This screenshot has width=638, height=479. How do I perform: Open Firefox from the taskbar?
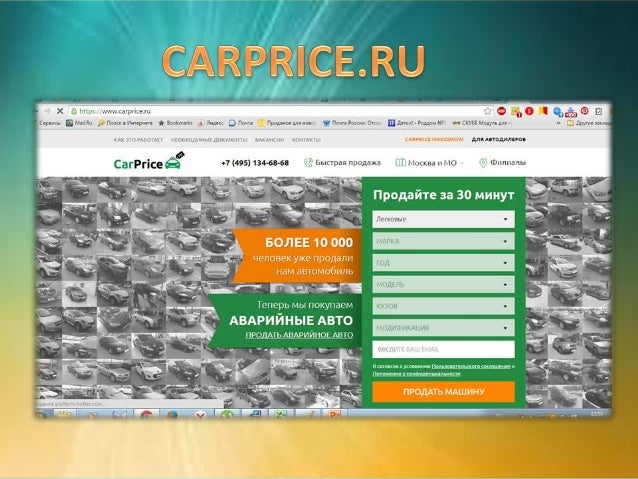(172, 415)
